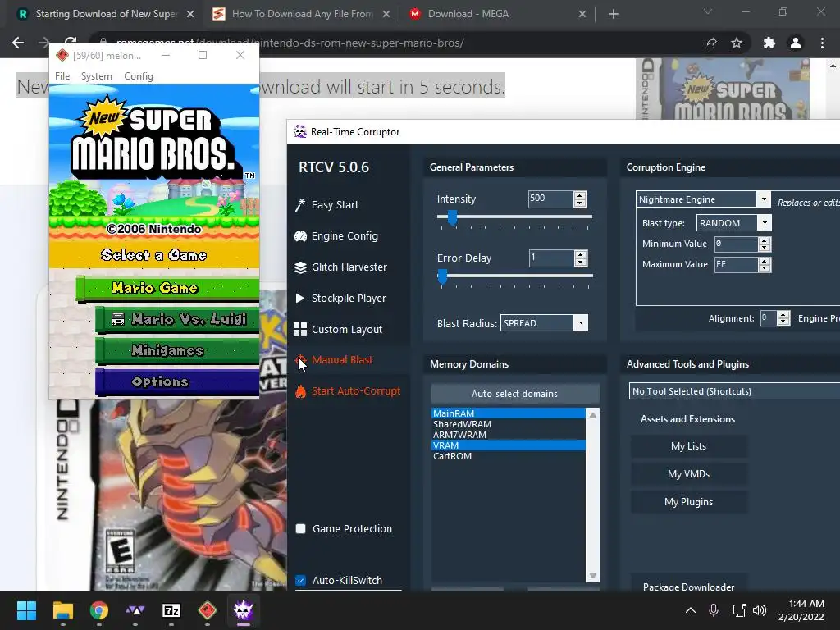Increase Alignment with stepper up arrow
Screen dimensions: 840x630
[783, 314]
